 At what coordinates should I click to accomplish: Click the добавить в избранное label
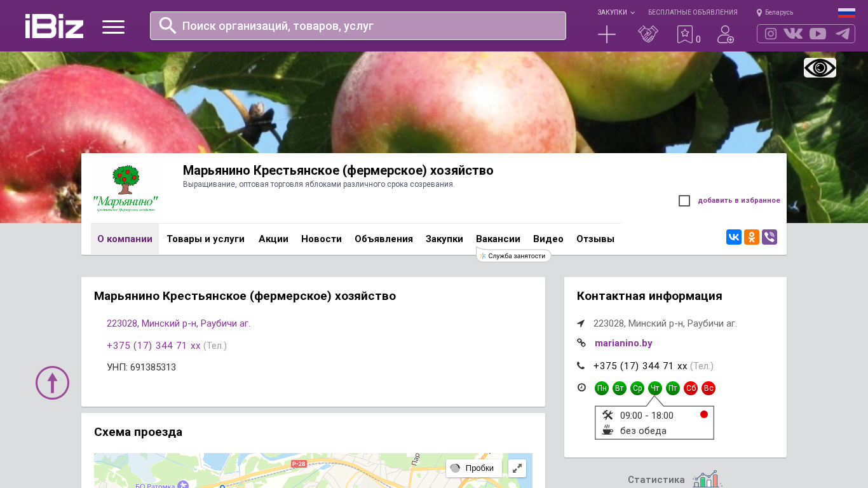(x=739, y=201)
